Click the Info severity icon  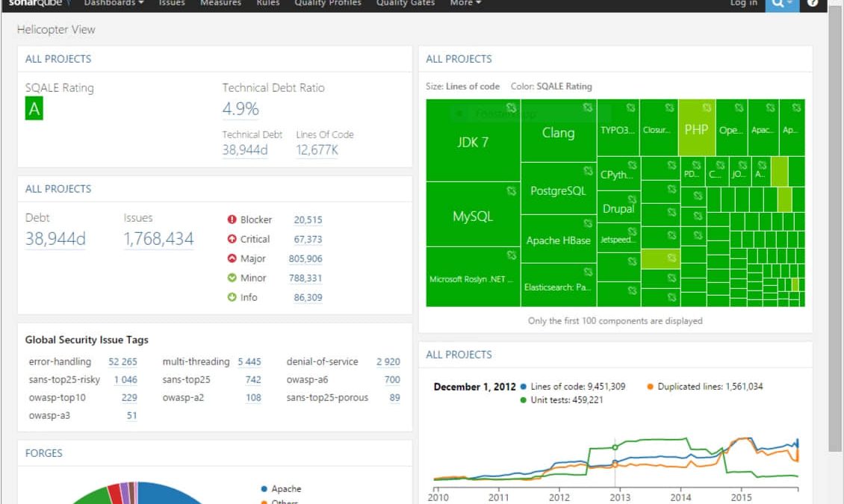[232, 297]
